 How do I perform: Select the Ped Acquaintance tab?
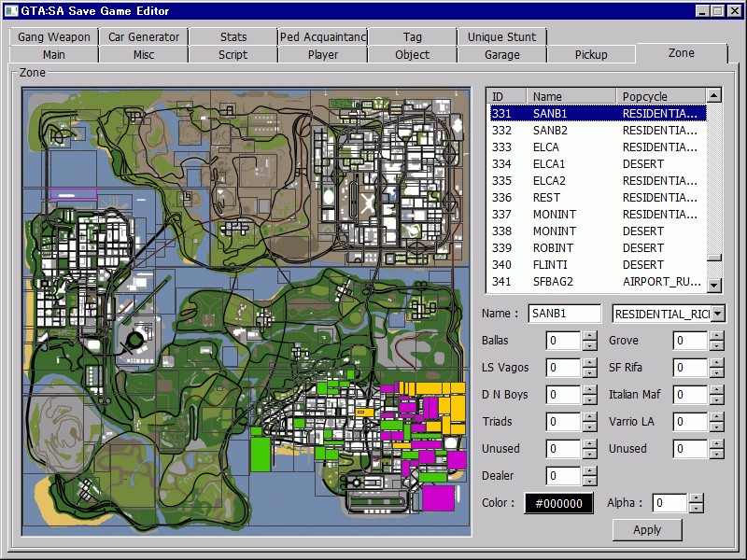click(x=323, y=36)
